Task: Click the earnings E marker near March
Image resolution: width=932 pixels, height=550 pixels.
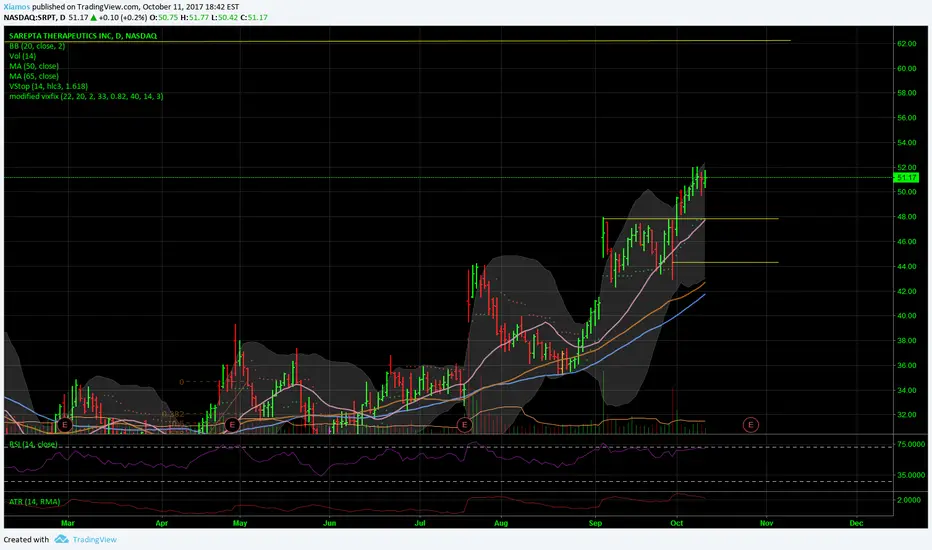Action: (65, 425)
